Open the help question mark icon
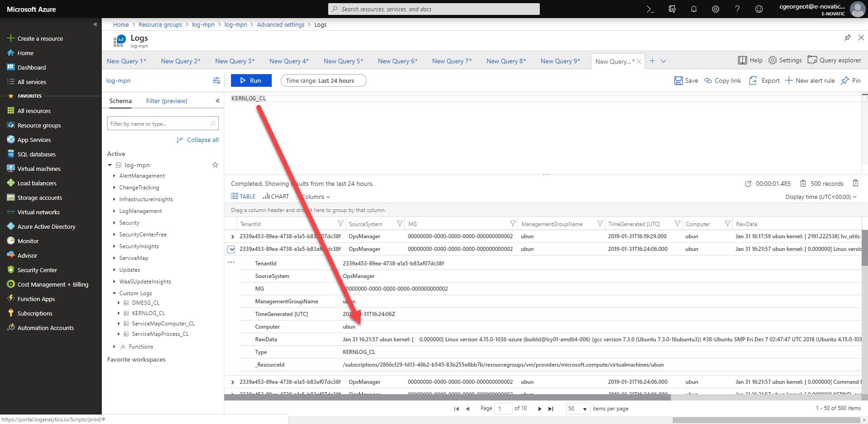 [737, 9]
